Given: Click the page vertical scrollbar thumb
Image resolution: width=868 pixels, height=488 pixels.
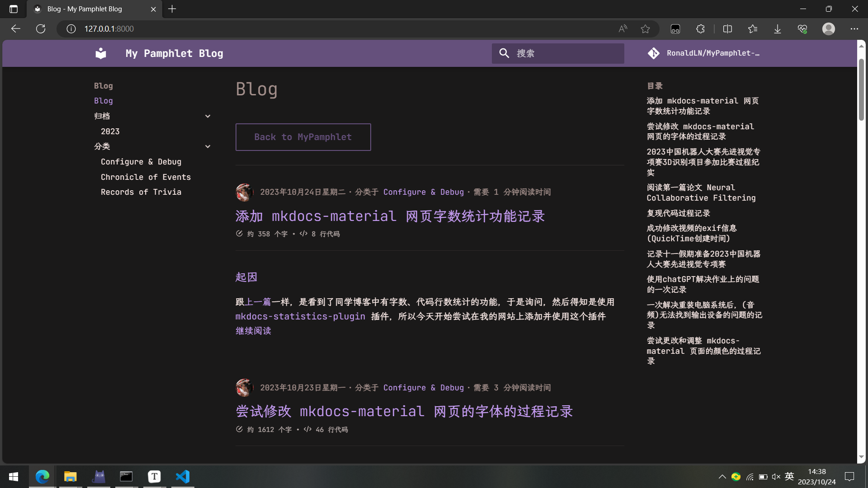Looking at the screenshot, I should tap(861, 89).
